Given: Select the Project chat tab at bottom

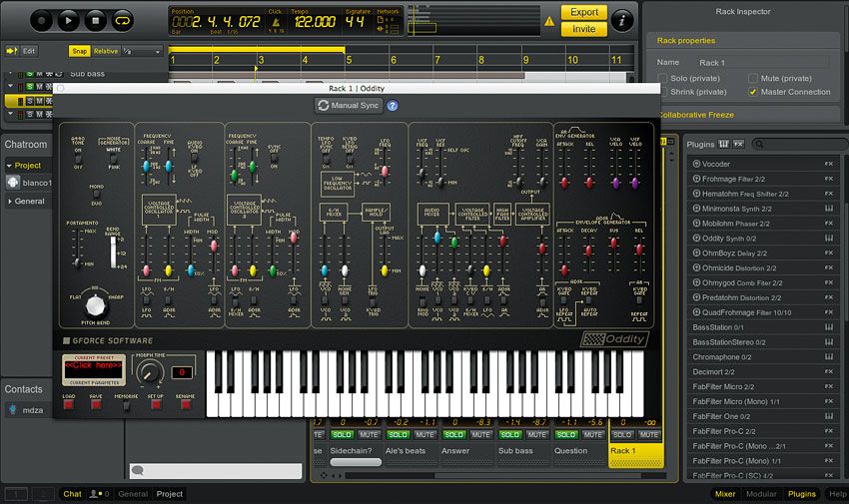Looking at the screenshot, I should [x=170, y=494].
